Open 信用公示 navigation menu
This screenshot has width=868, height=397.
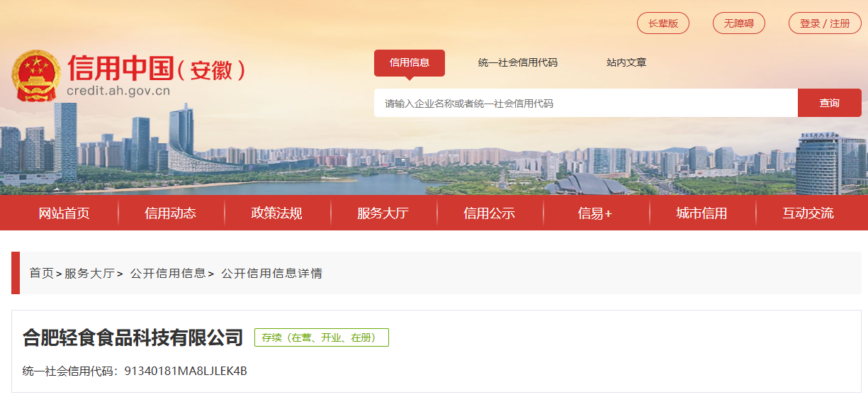(490, 213)
